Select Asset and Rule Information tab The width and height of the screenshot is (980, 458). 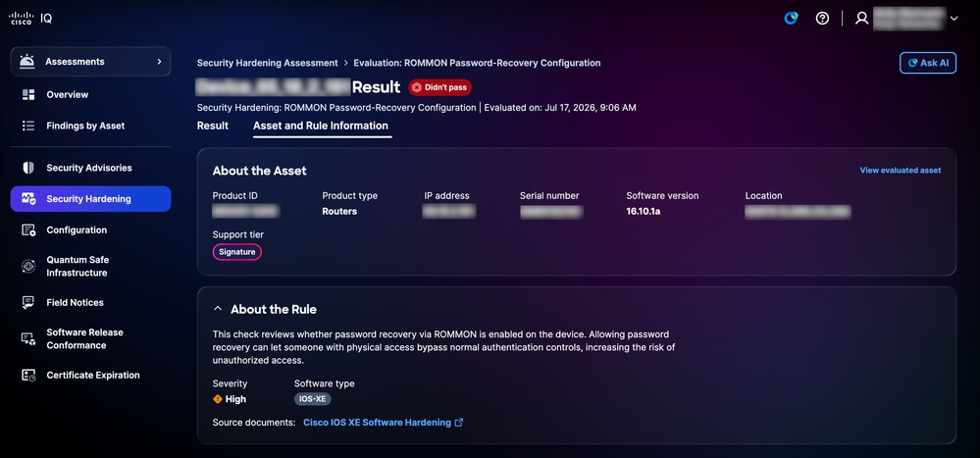pos(321,126)
